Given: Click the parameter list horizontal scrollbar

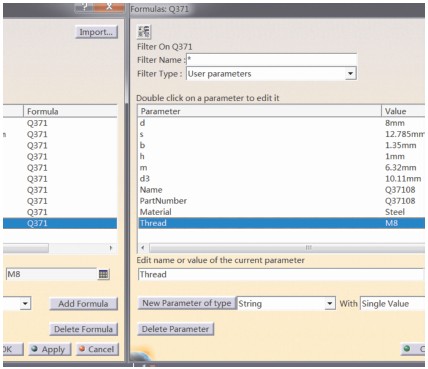Looking at the screenshot, I should pos(287,248).
